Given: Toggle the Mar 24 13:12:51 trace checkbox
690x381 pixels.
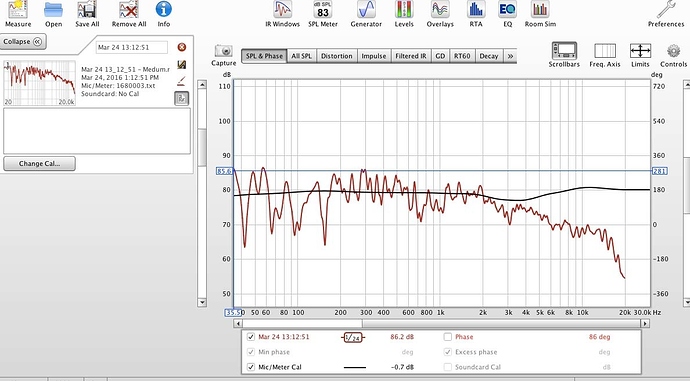Looking at the screenshot, I should pos(251,337).
